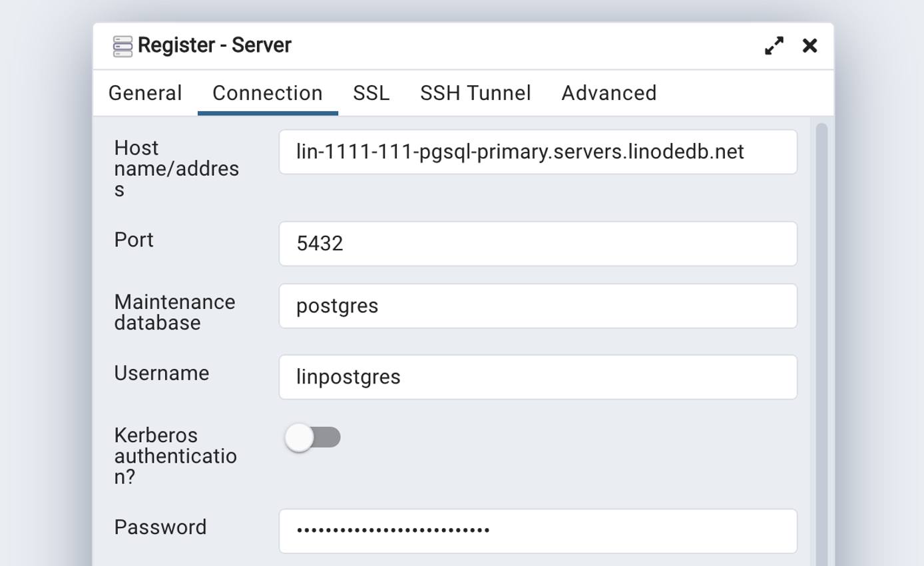Click the Port field showing 5432
Image resolution: width=924 pixels, height=566 pixels.
tap(537, 243)
